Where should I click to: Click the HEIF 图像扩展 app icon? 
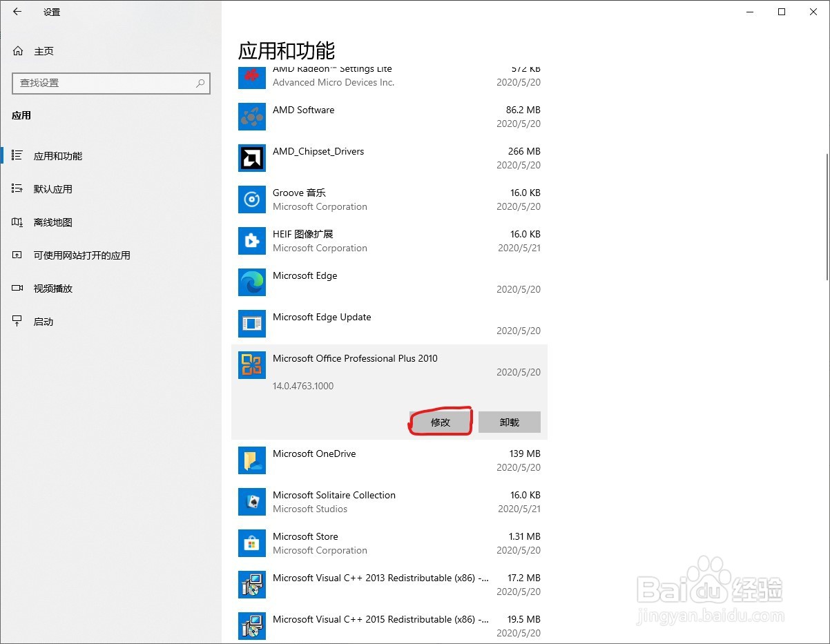coord(252,241)
